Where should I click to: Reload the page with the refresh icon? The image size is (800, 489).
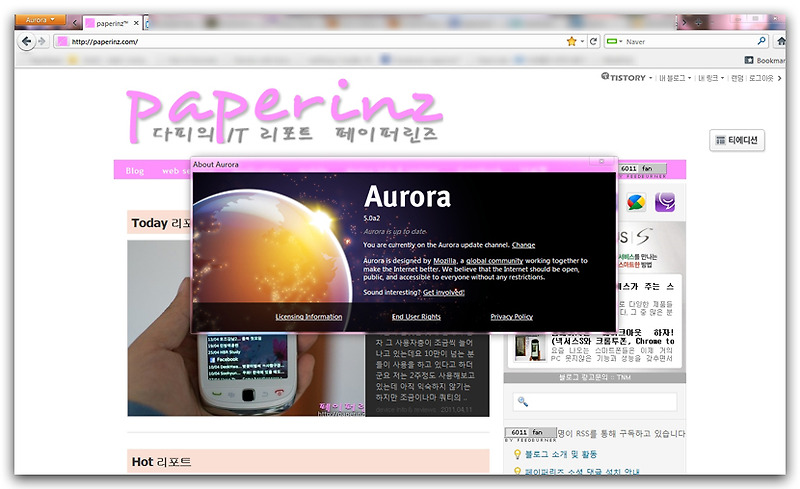pyautogui.click(x=593, y=41)
